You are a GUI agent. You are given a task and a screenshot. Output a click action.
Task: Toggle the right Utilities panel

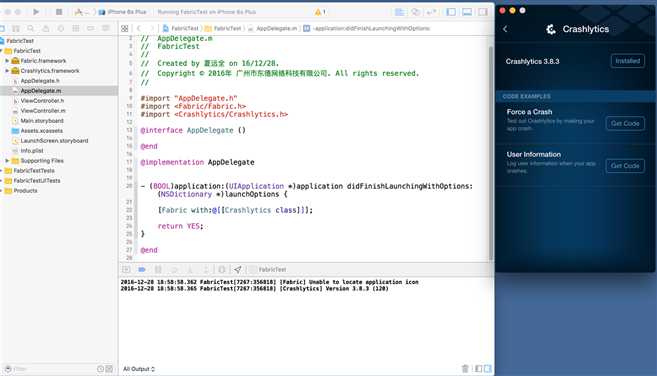[x=483, y=12]
